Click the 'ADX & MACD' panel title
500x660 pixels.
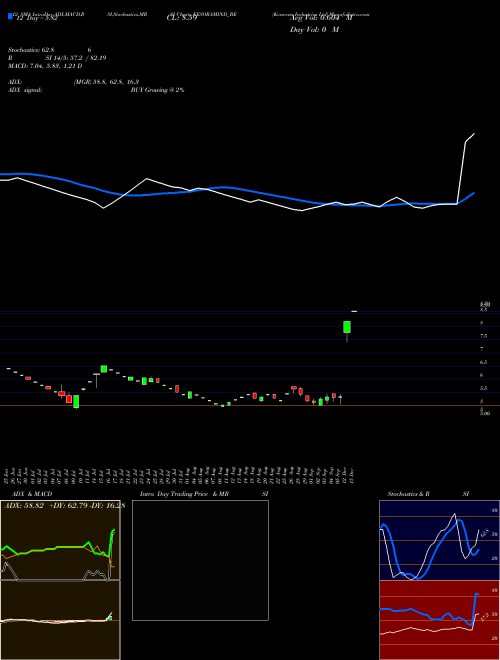click(x=32, y=494)
